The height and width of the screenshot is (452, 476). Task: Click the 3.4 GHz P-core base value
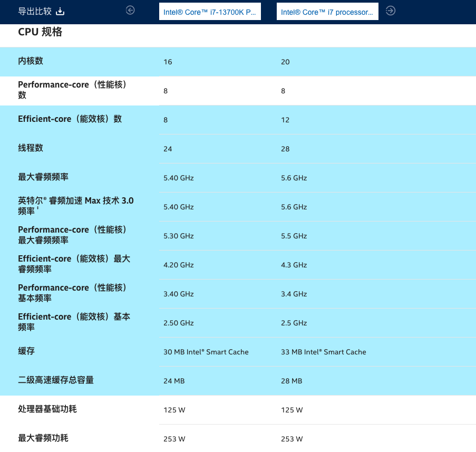click(294, 294)
